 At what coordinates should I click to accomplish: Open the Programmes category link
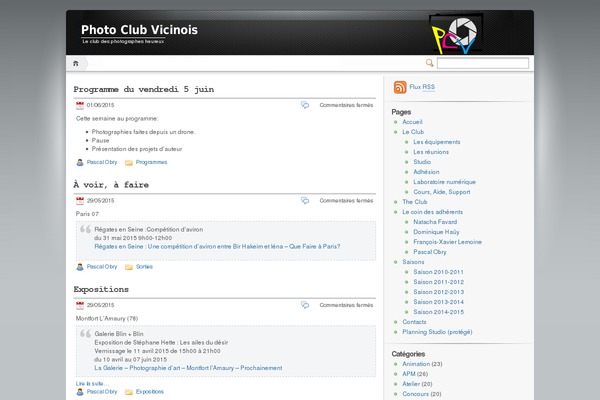coord(152,162)
